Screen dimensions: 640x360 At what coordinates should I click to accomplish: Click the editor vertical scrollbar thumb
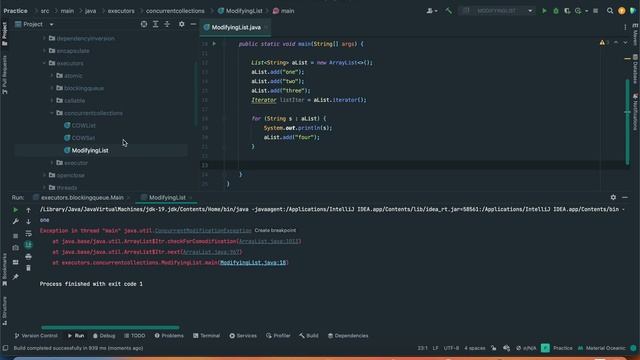click(627, 122)
